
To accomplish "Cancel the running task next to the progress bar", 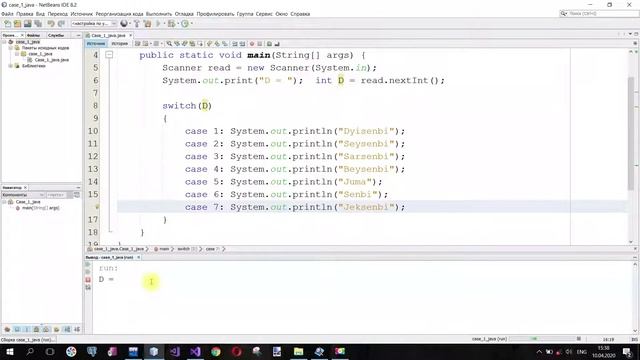I will point(579,339).
